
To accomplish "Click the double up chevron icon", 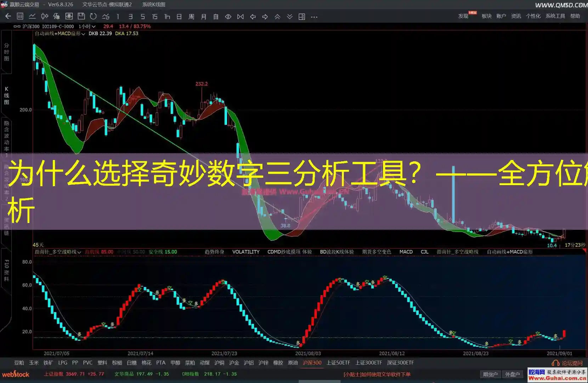I will click(277, 16).
